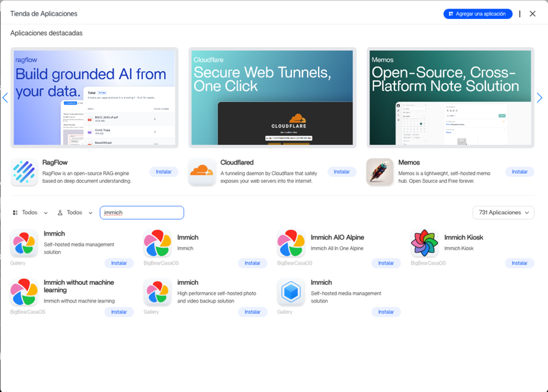Click the blue cube Immich icon

tap(291, 292)
